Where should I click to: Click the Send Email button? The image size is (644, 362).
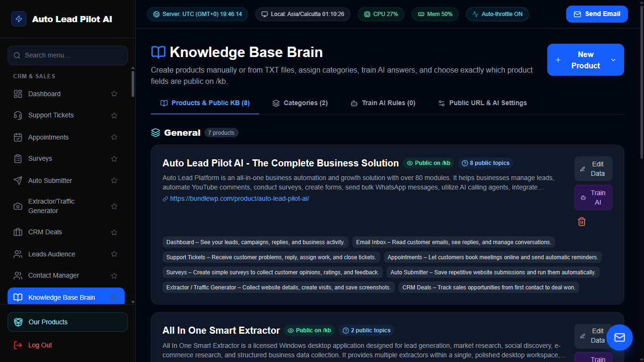[597, 14]
